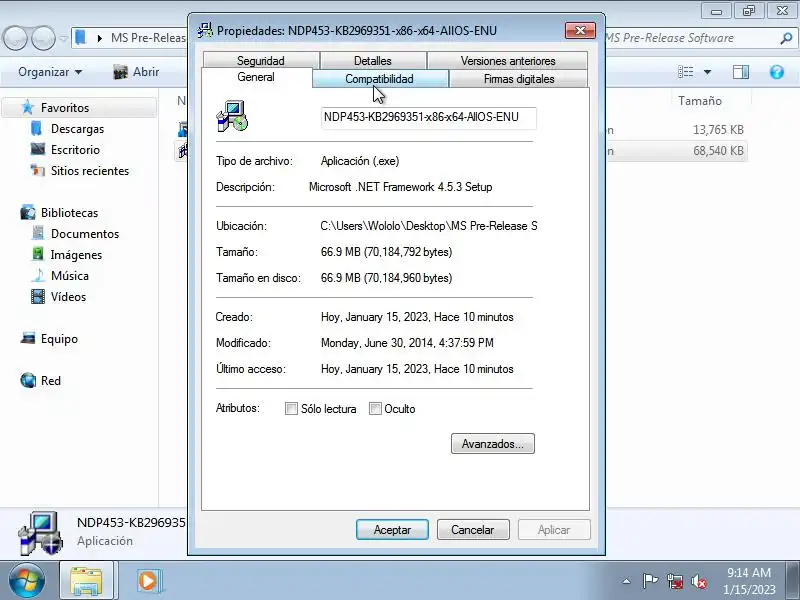Launch Windows Media Player from taskbar
800x600 pixels.
coord(149,581)
